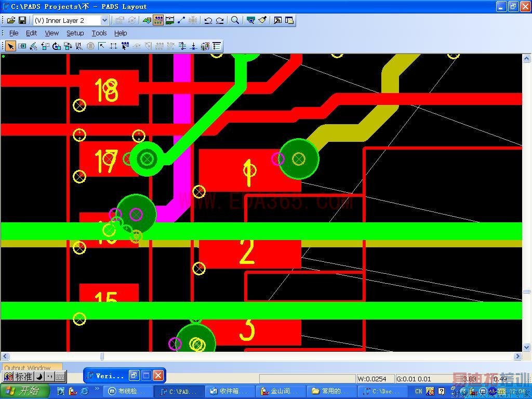Click the Open file icon
This screenshot has width=532, height=399.
pos(11,20)
